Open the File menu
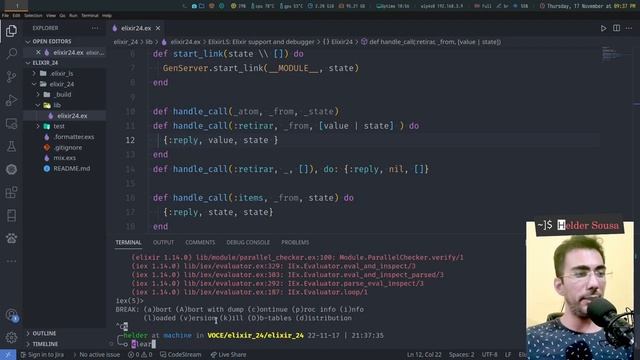This screenshot has height=360, width=640. pos(5,16)
